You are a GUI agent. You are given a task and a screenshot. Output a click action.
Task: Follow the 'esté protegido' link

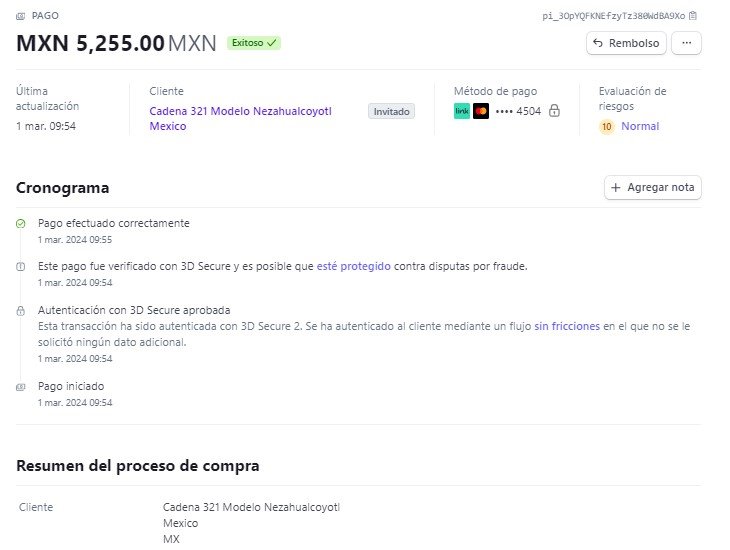pyautogui.click(x=353, y=266)
